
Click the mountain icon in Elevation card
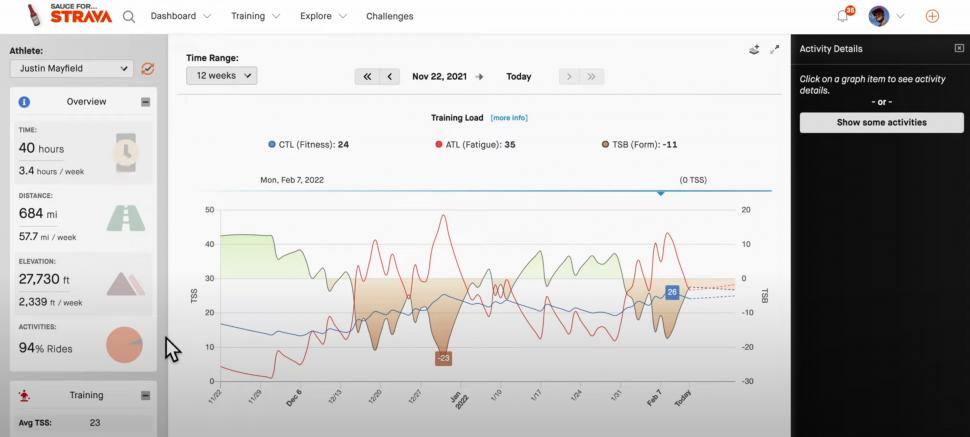126,283
